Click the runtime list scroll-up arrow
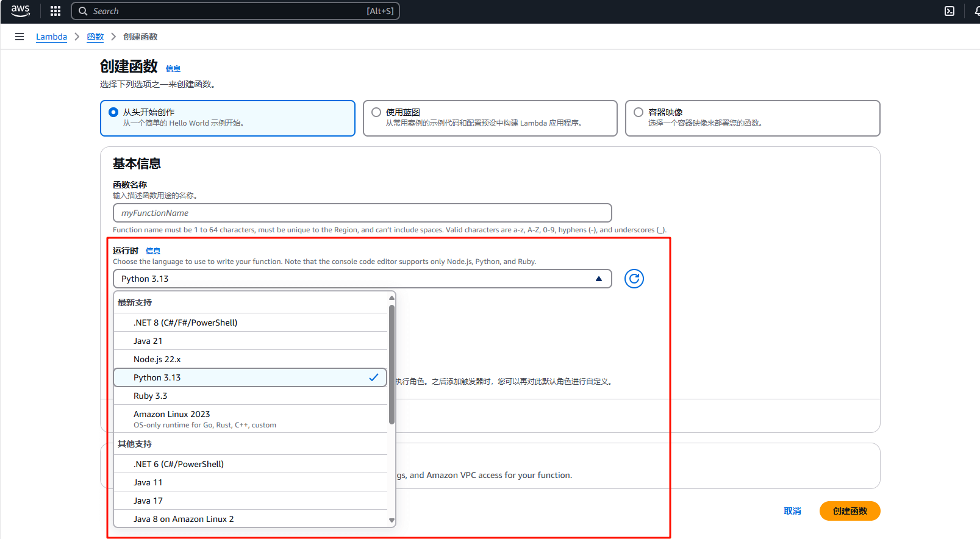The width and height of the screenshot is (980, 539). coord(392,298)
